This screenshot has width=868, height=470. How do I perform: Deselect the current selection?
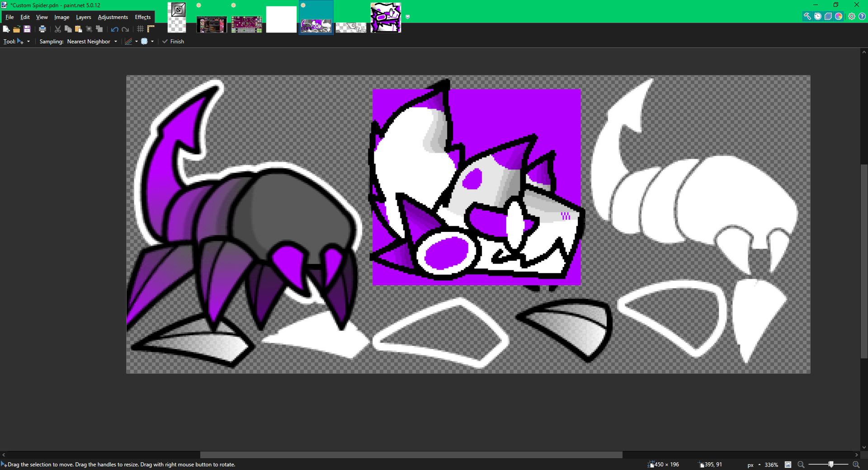tap(99, 29)
